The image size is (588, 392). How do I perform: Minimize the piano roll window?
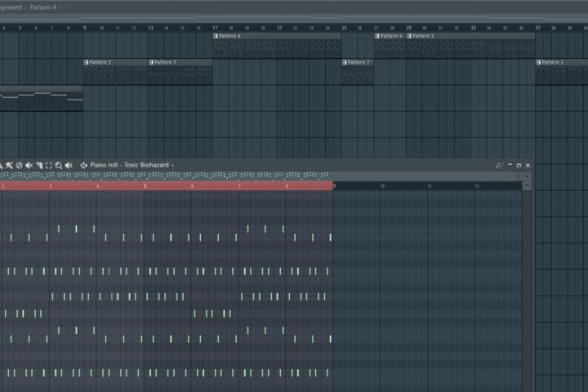pyautogui.click(x=510, y=165)
